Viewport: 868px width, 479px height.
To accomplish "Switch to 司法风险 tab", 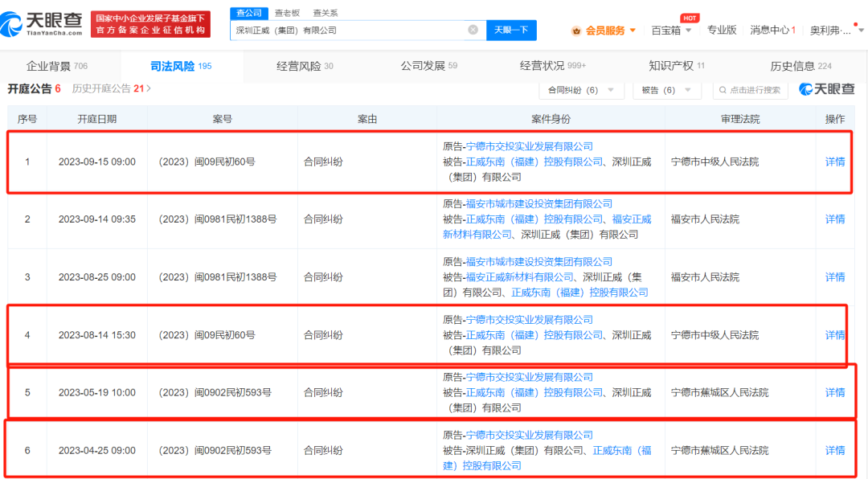I will click(181, 66).
